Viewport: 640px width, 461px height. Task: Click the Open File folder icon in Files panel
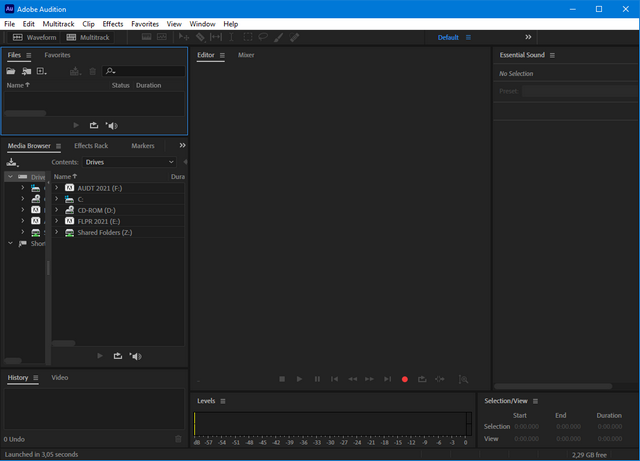(x=11, y=72)
